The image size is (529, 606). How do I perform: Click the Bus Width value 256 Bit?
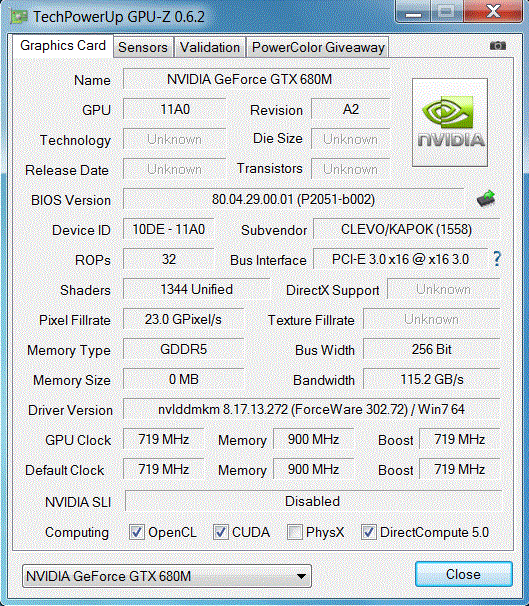432,349
